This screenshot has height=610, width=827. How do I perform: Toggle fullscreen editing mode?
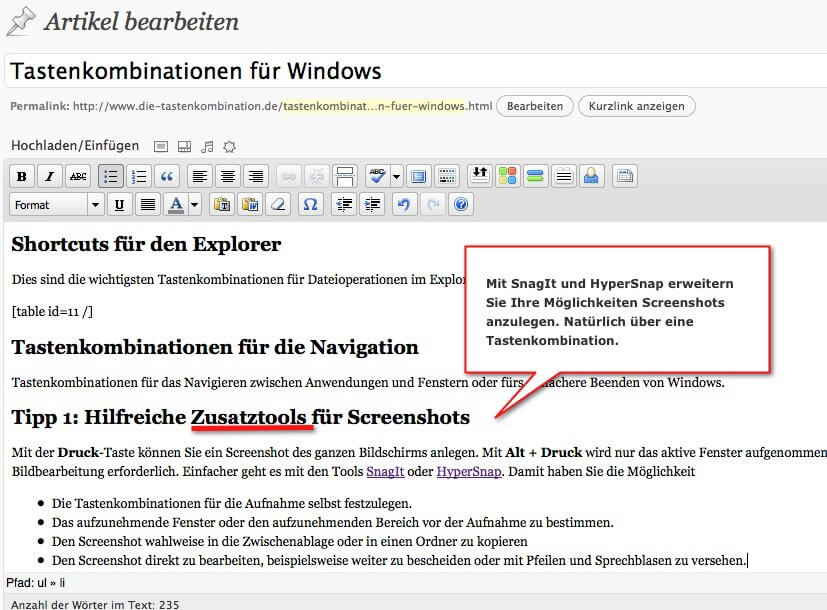(418, 176)
